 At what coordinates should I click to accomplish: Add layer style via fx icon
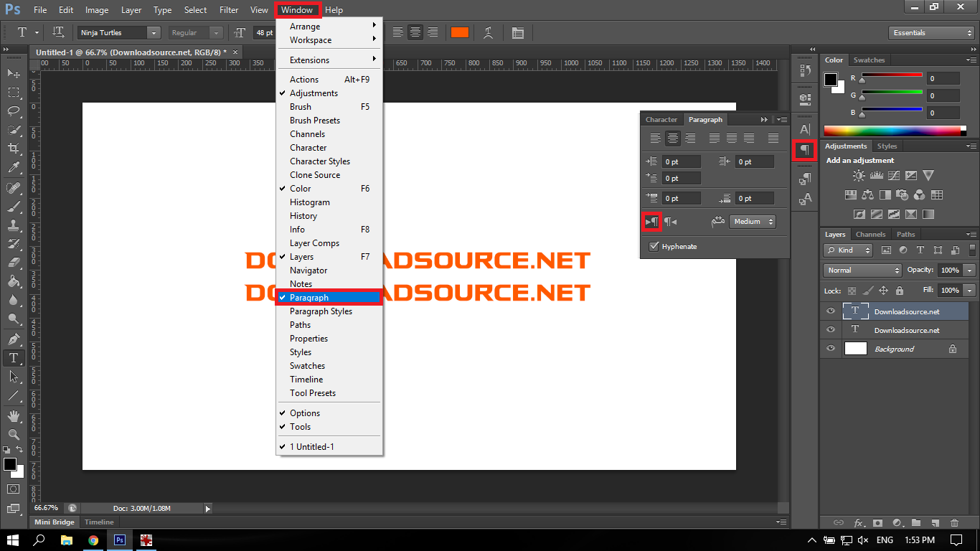857,523
